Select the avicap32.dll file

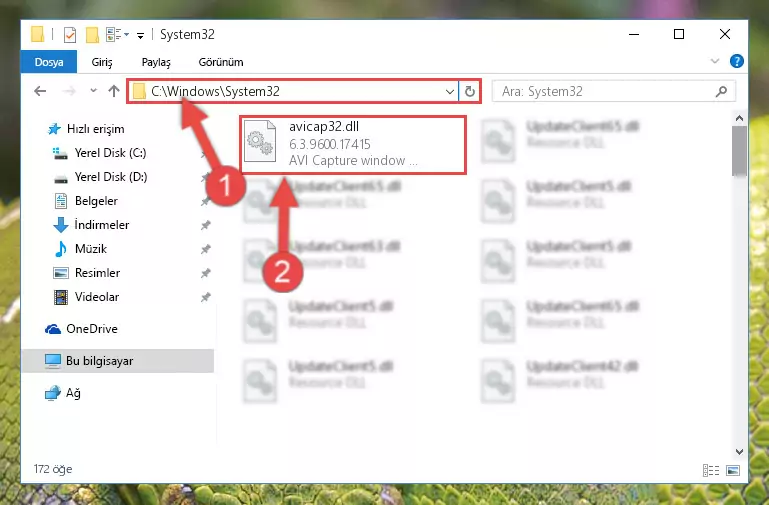click(x=353, y=144)
